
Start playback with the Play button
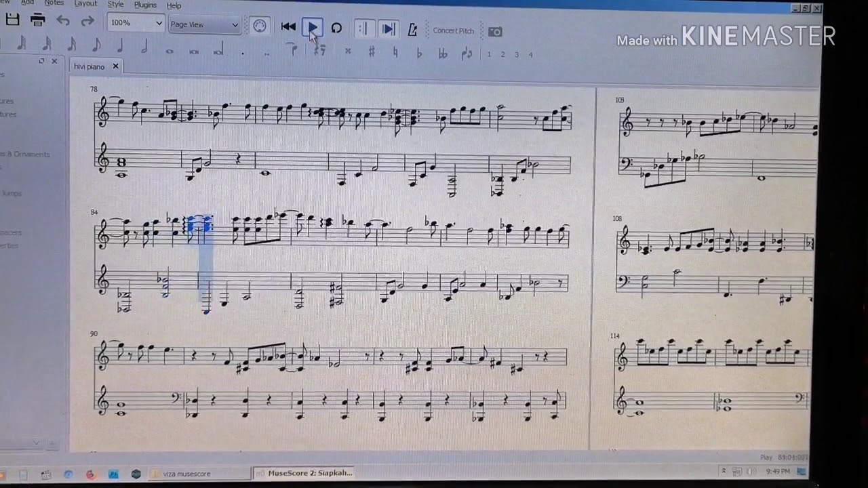[313, 28]
